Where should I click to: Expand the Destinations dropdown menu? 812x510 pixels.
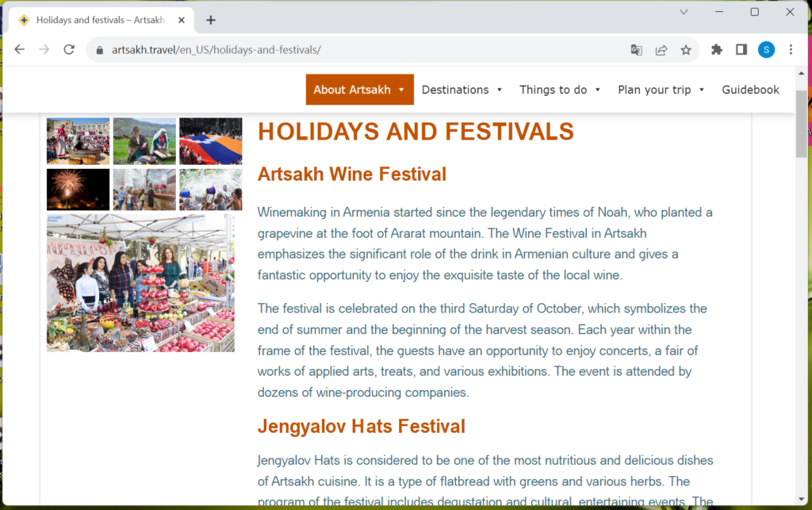[462, 90]
